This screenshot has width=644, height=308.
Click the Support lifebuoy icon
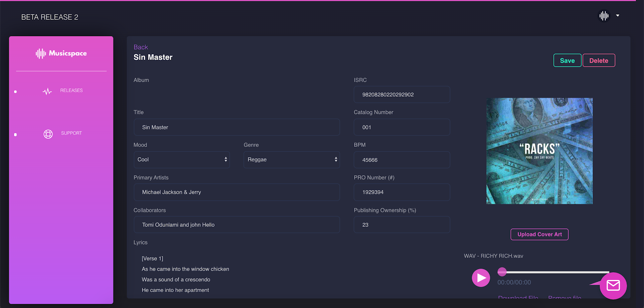point(48,134)
